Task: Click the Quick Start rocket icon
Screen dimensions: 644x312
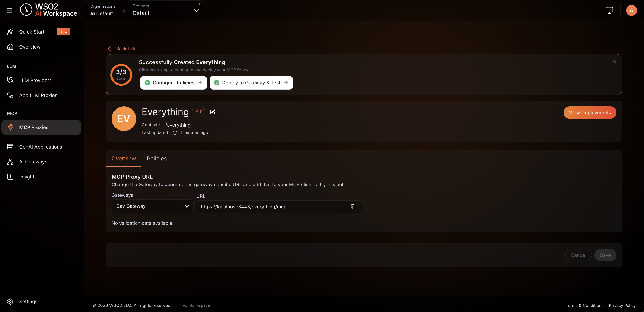Action: pos(10,32)
